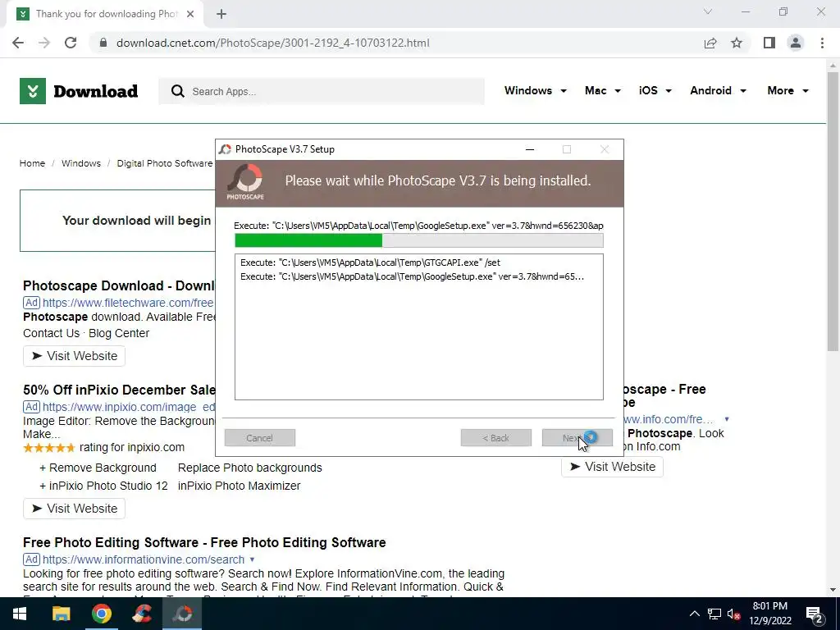Expand the iOS menu
The image size is (840, 630).
point(655,90)
